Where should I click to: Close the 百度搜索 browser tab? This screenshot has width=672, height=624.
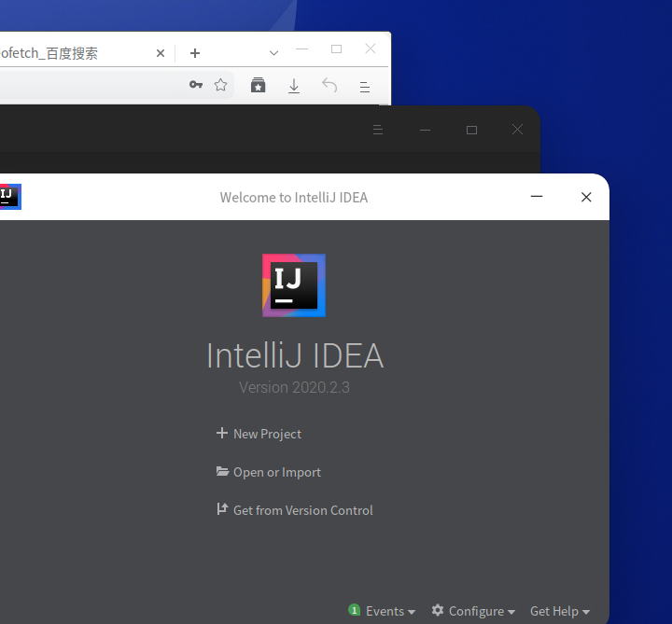coord(161,53)
